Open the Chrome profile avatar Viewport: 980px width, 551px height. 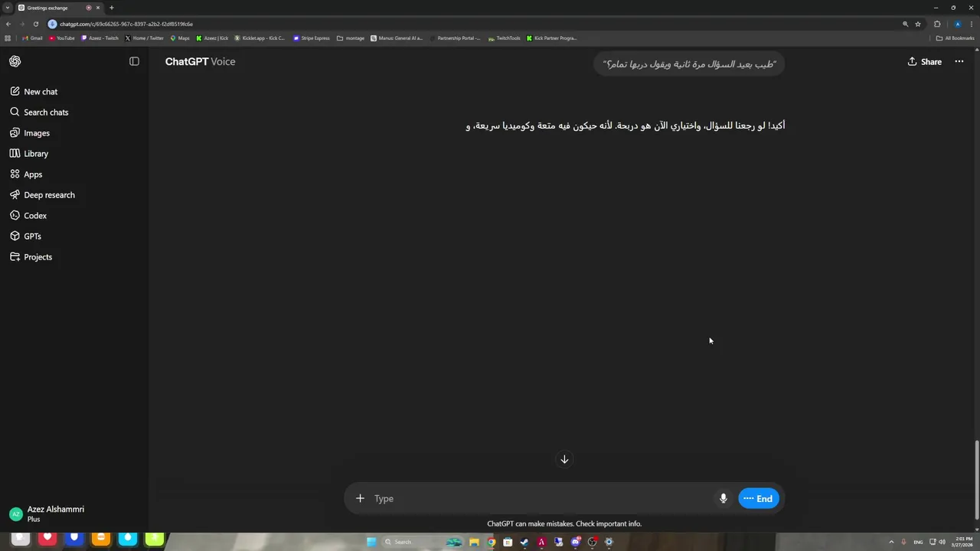pos(957,24)
